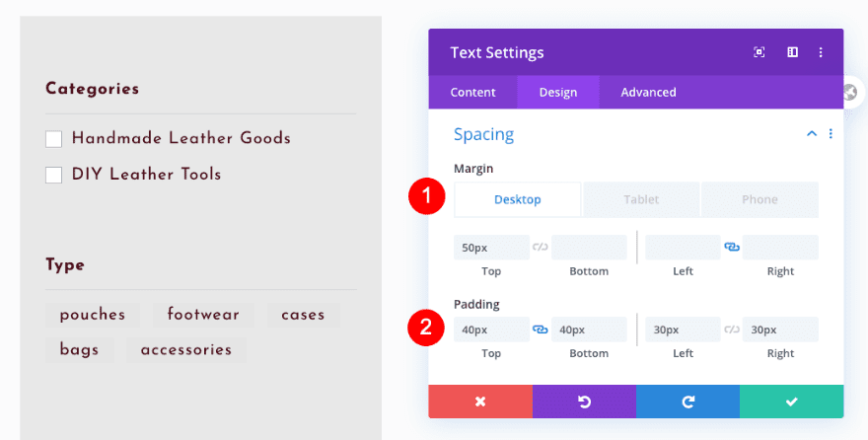Collapse the Spacing section chevron
Screen dimensions: 868x440
pos(812,134)
